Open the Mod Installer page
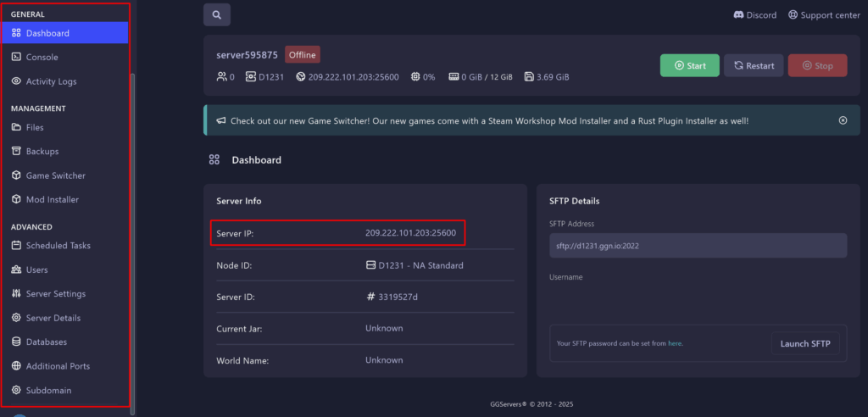This screenshot has height=417, width=868. pos(52,199)
